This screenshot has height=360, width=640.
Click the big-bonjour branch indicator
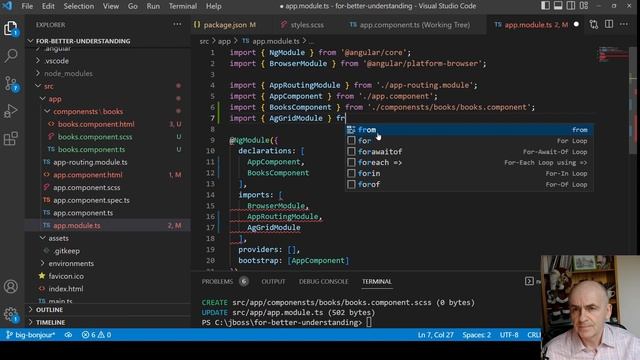31,335
